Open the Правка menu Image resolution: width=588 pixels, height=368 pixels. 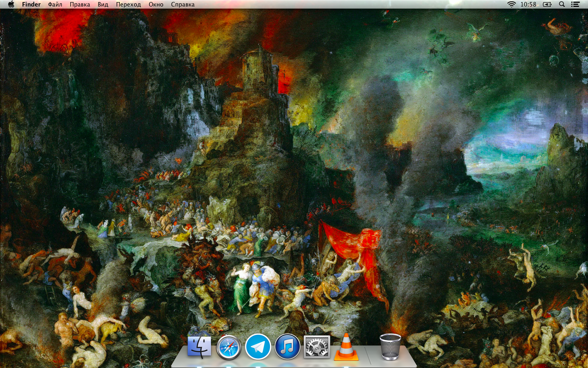point(80,4)
